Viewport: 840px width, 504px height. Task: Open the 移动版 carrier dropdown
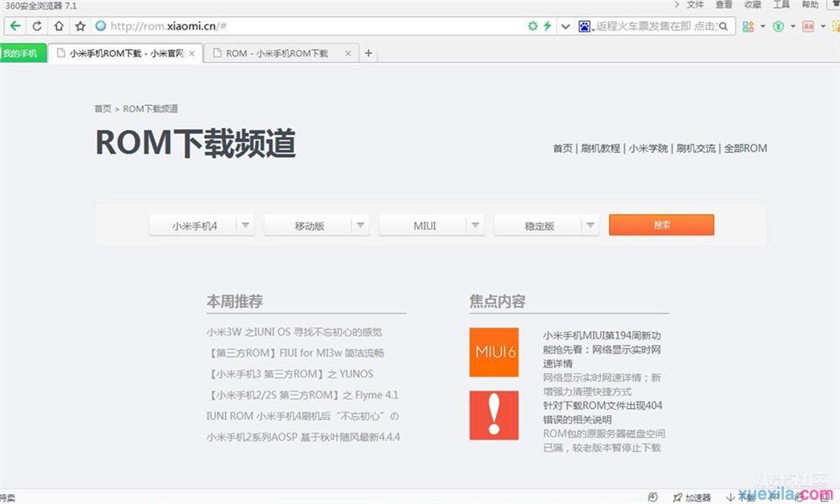pyautogui.click(x=317, y=225)
